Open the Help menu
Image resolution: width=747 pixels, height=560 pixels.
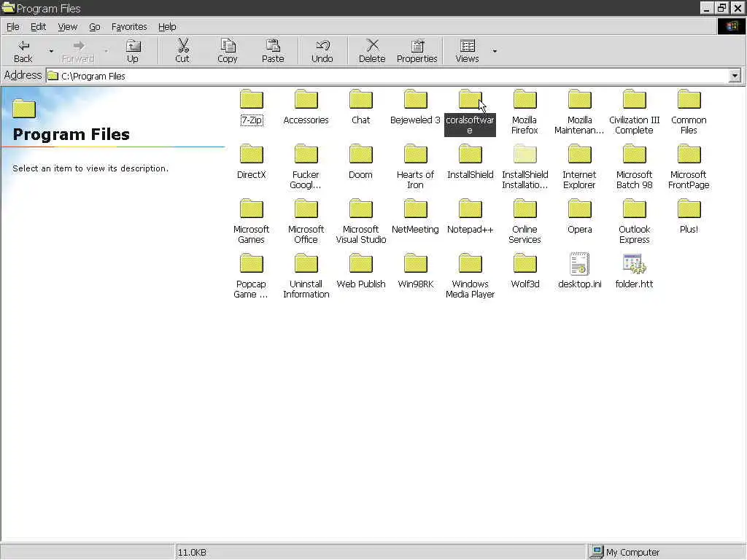point(167,27)
